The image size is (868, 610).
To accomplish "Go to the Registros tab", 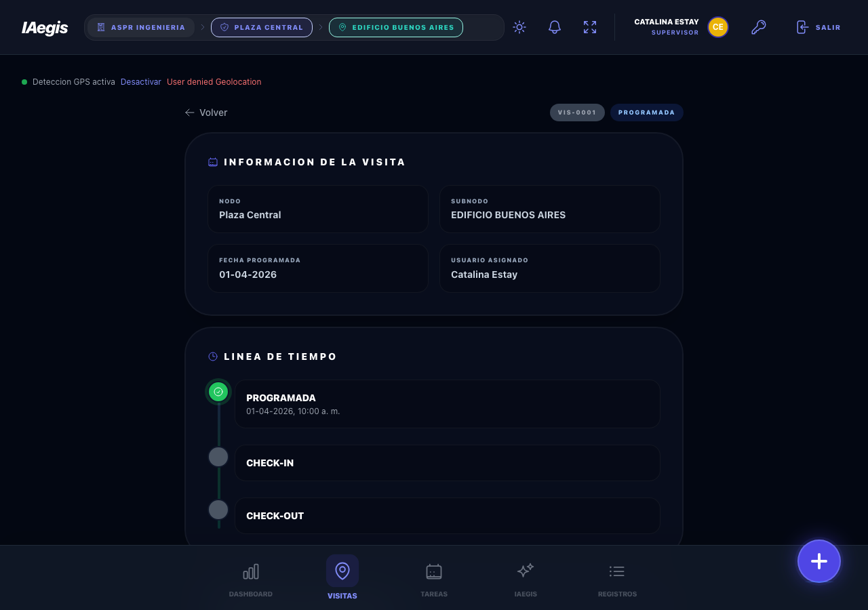I will pyautogui.click(x=617, y=580).
